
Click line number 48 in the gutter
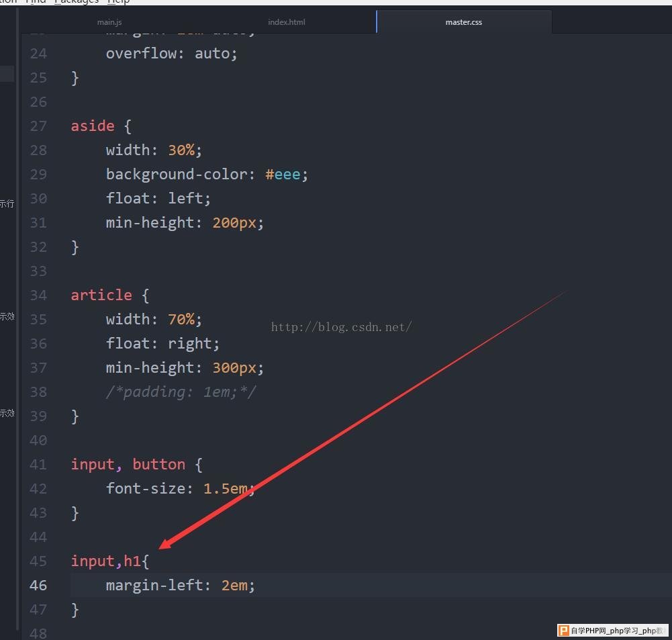point(38,633)
